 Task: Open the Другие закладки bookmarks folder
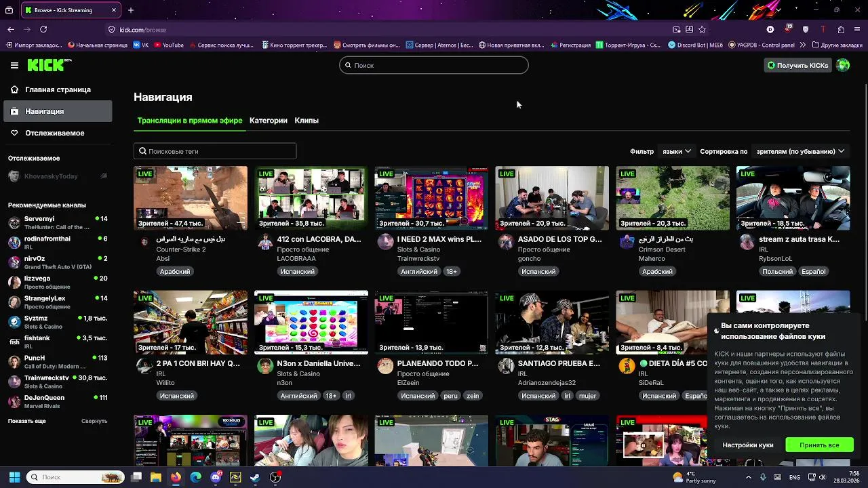coord(837,45)
